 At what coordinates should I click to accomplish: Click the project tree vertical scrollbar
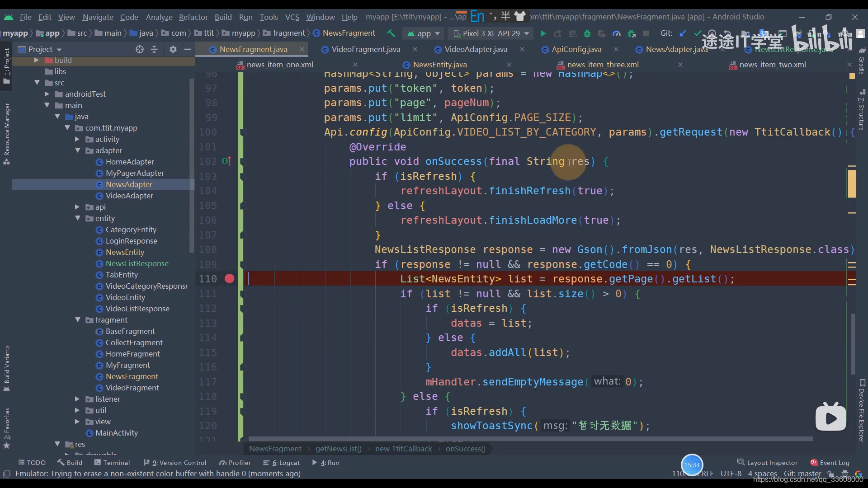pos(192,166)
